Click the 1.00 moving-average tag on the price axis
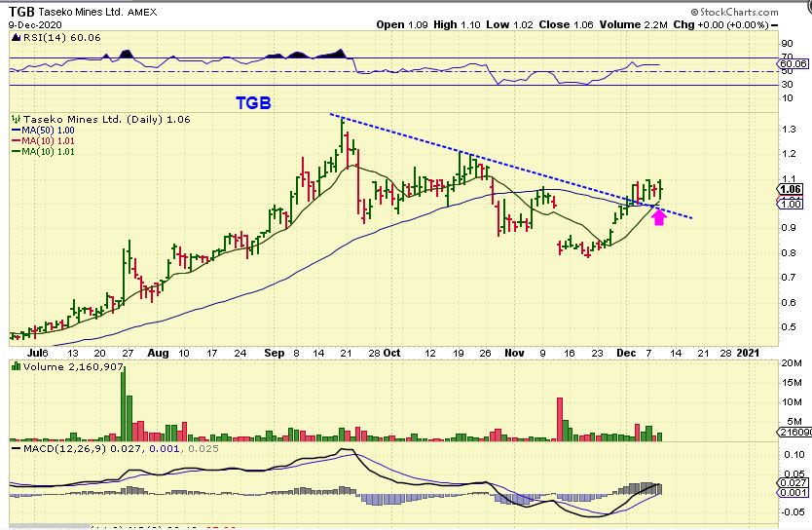 pyautogui.click(x=791, y=205)
